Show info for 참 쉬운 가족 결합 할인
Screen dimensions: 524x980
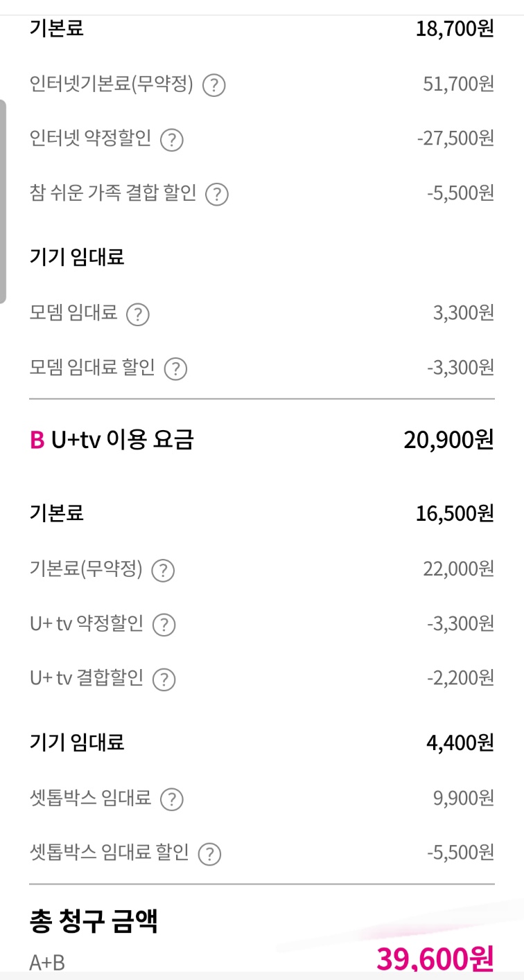point(217,195)
